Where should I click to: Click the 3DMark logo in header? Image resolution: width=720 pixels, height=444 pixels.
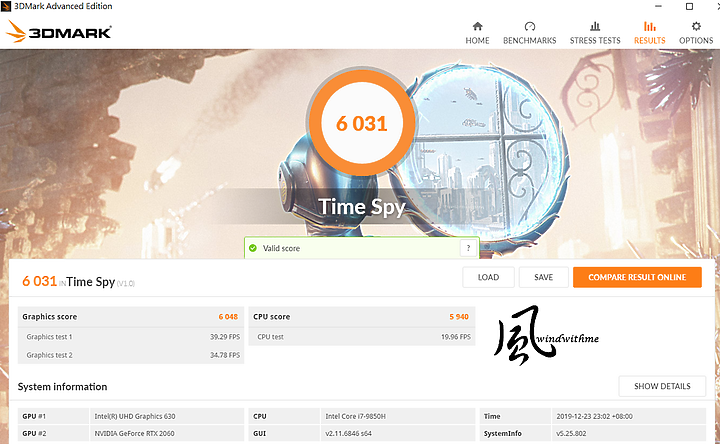pyautogui.click(x=59, y=32)
